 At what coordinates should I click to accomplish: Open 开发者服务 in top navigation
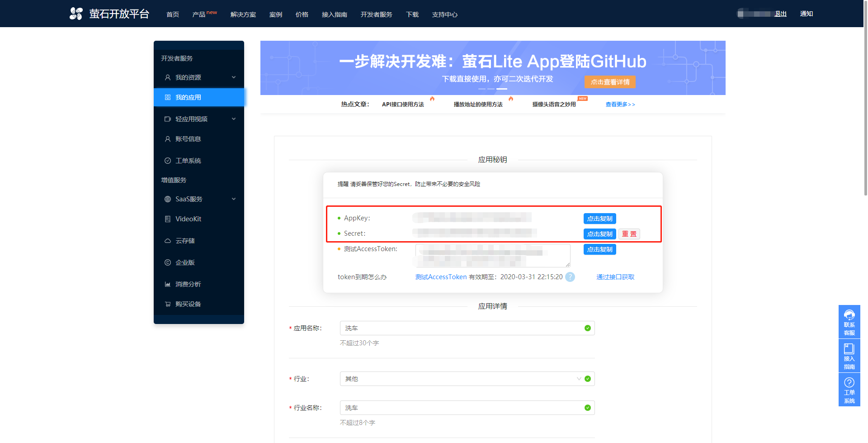pyautogui.click(x=377, y=14)
